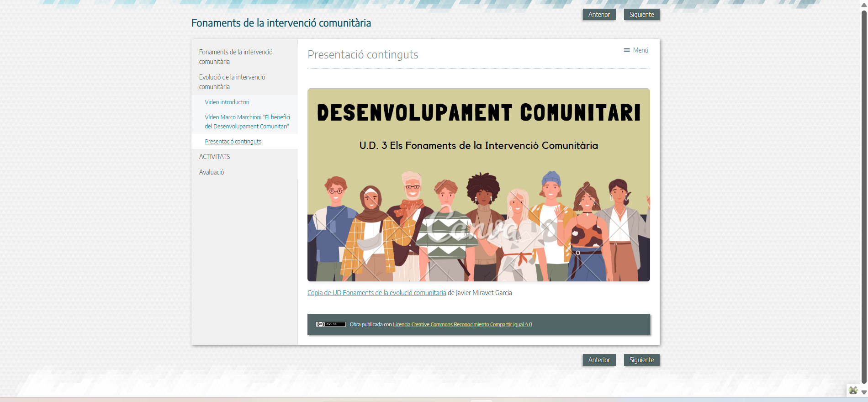Screen dimensions: 868x402
Task: Open the first sidebar item Fonaments de la intervenció comunitària
Action: tap(236, 57)
